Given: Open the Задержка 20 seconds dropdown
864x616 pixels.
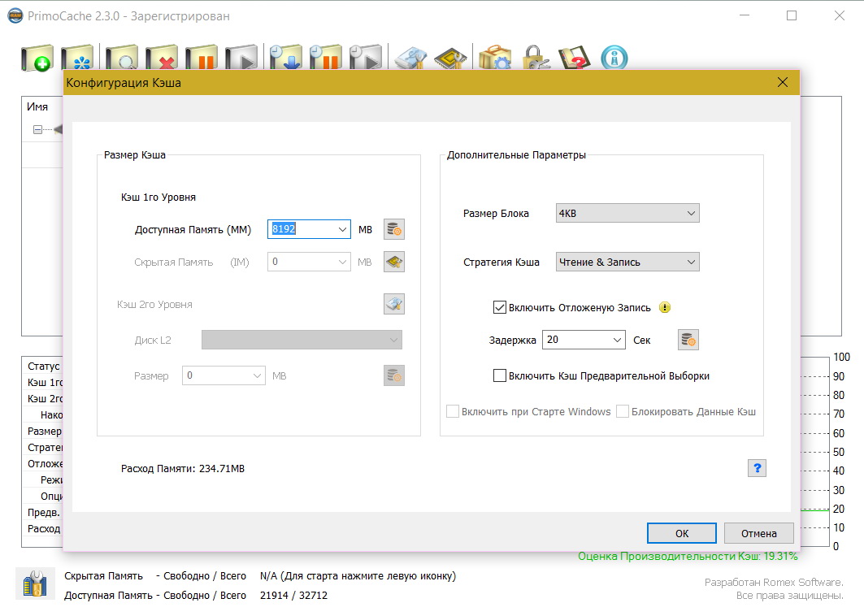Looking at the screenshot, I should point(617,340).
